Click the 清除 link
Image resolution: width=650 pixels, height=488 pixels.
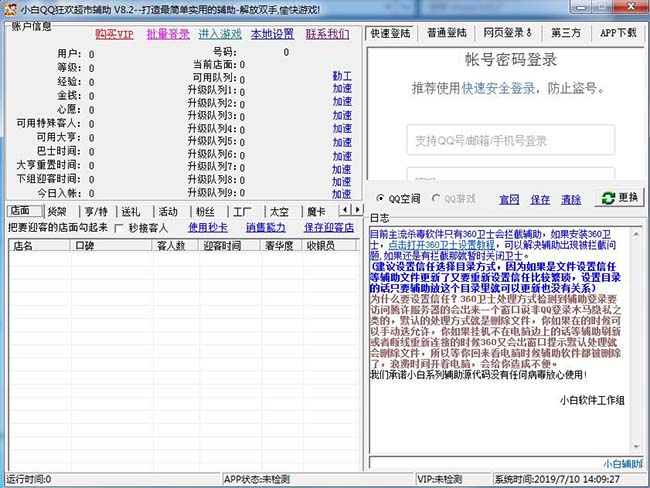pos(571,199)
